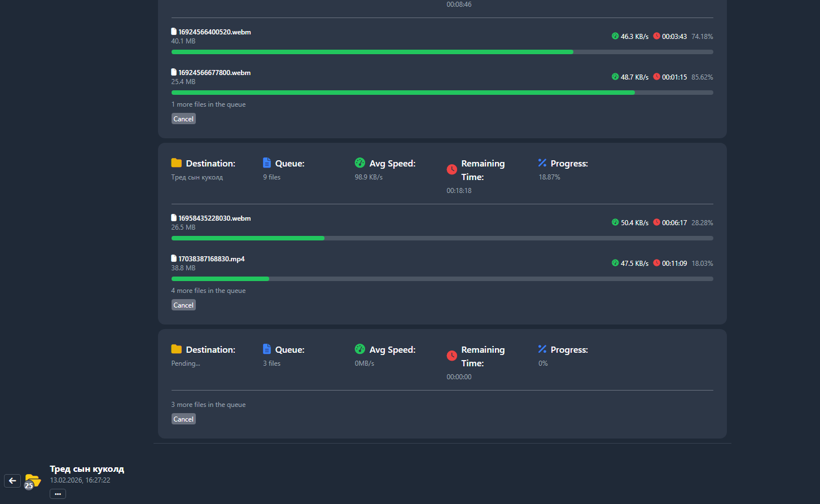The width and height of the screenshot is (820, 504).
Task: Click the 28.28% progress value
Action: tap(702, 223)
